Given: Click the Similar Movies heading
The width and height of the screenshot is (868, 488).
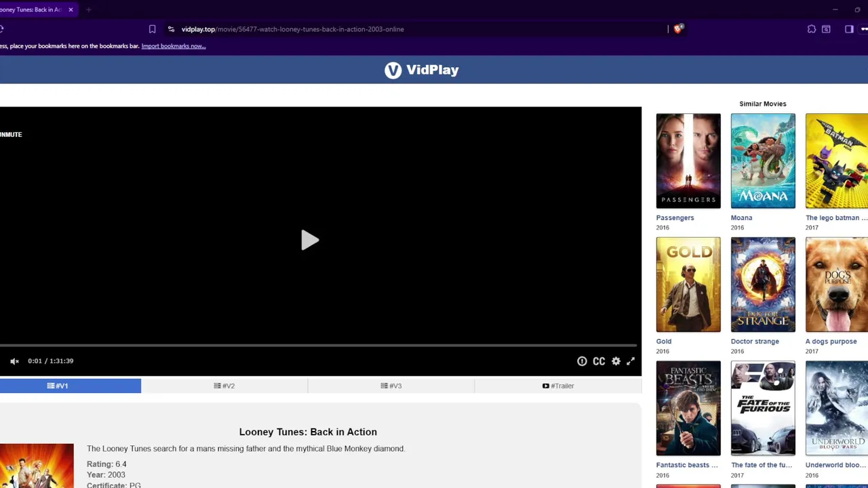Looking at the screenshot, I should 763,104.
